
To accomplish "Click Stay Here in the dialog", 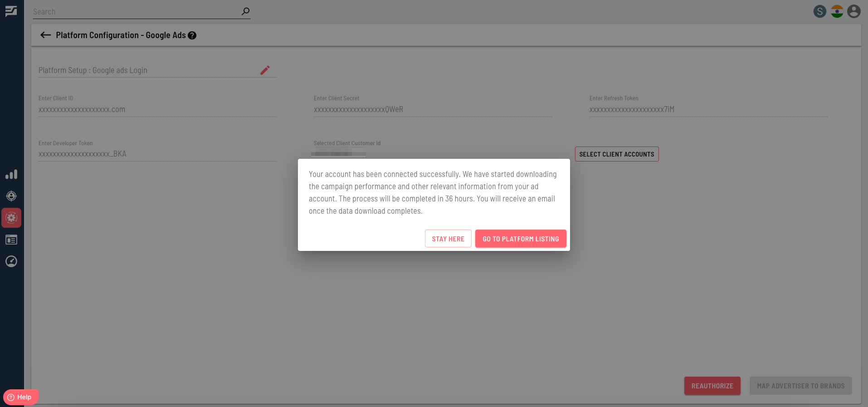I will coord(448,239).
